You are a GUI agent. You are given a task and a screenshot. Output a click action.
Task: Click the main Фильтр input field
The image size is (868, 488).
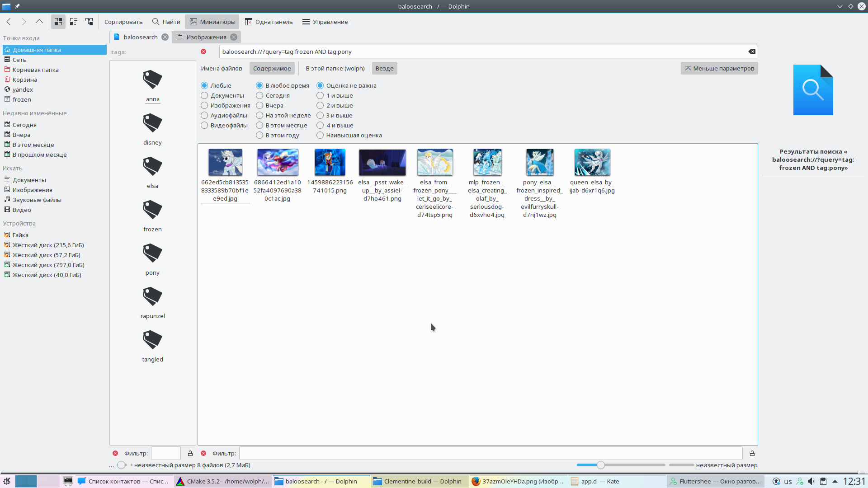click(491, 453)
